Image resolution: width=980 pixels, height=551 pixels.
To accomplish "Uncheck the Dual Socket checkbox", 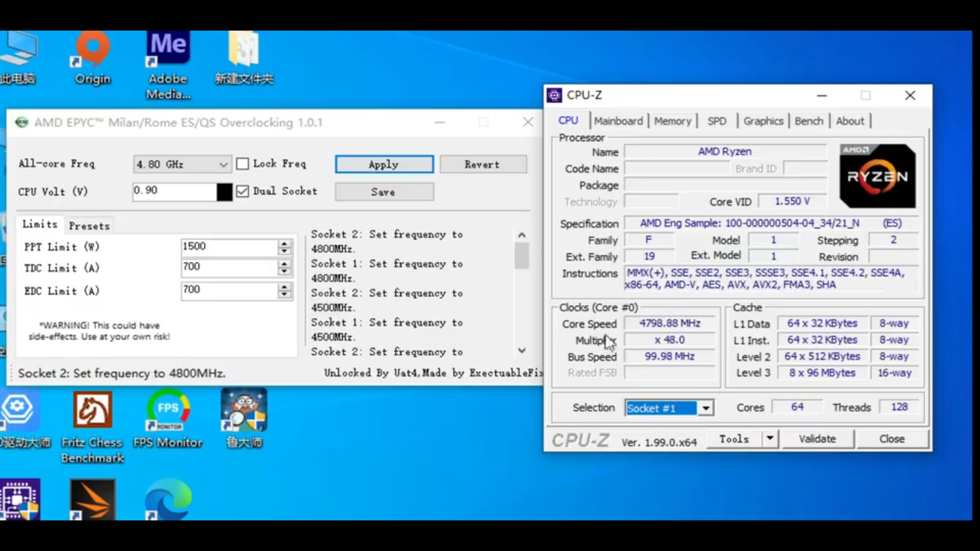I will (x=242, y=191).
